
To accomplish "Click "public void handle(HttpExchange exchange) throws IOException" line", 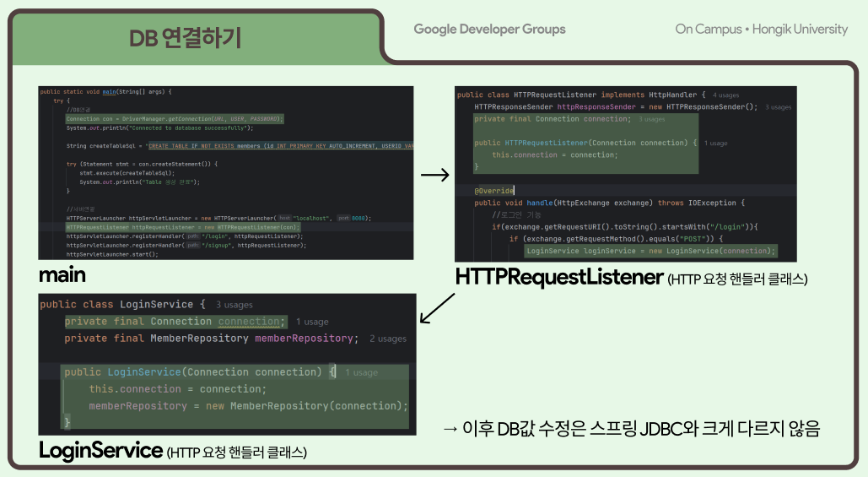I will click(610, 203).
